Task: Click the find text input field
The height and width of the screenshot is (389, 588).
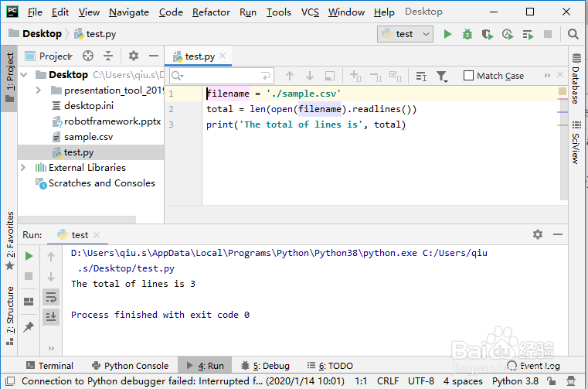Action: (x=221, y=76)
